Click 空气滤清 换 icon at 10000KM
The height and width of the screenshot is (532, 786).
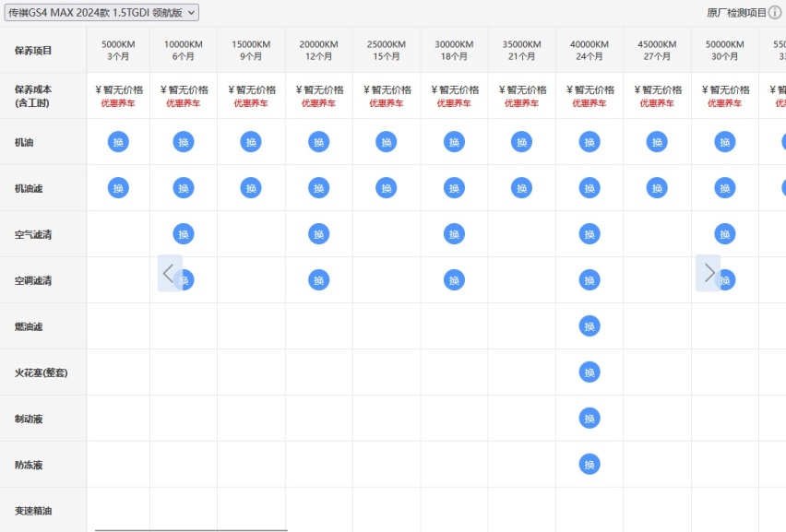pos(184,234)
